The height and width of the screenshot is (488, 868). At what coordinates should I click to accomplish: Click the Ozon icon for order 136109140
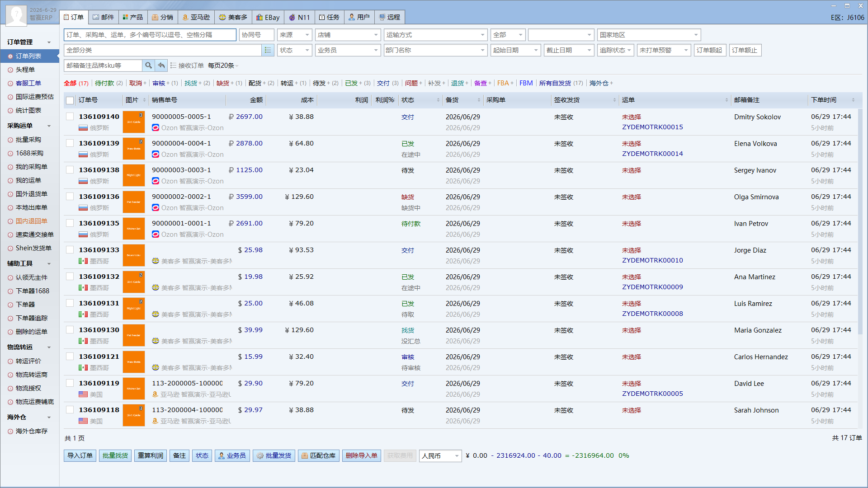point(156,128)
